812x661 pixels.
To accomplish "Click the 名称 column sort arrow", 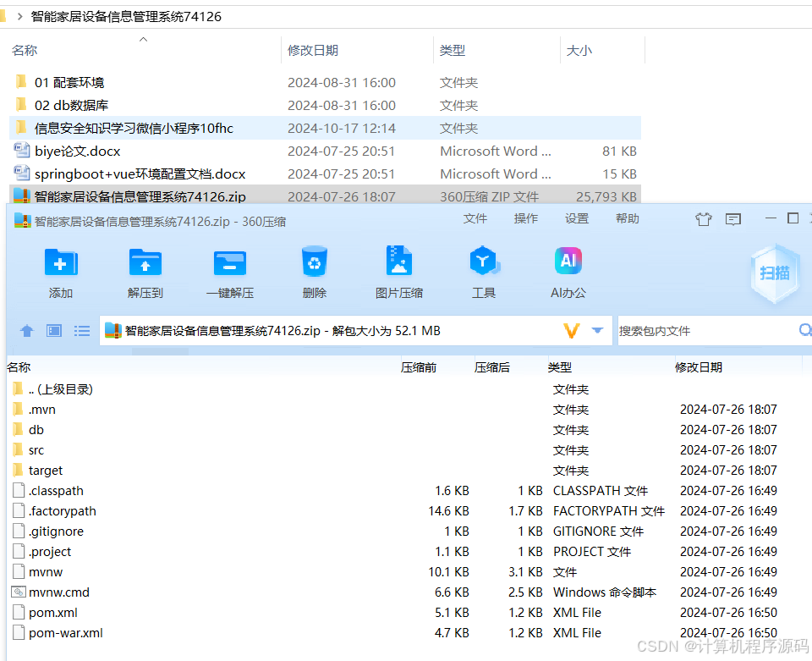I will click(143, 38).
